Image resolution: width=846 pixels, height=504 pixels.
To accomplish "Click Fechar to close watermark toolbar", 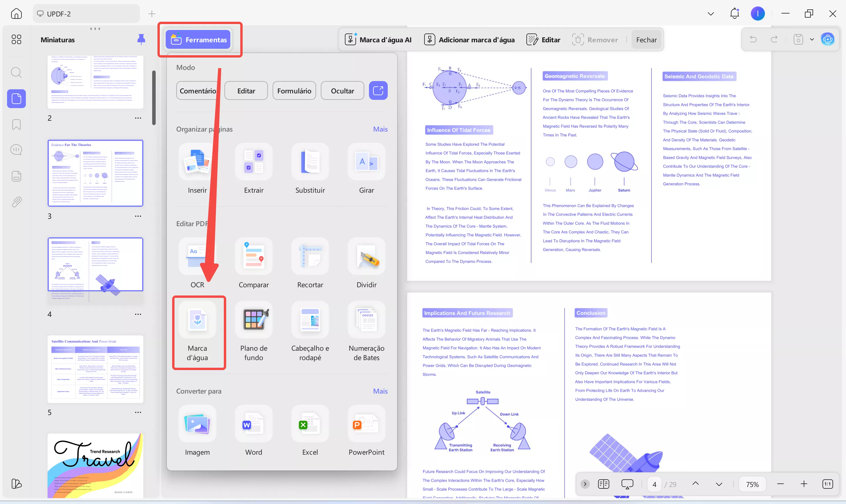I will (x=646, y=40).
